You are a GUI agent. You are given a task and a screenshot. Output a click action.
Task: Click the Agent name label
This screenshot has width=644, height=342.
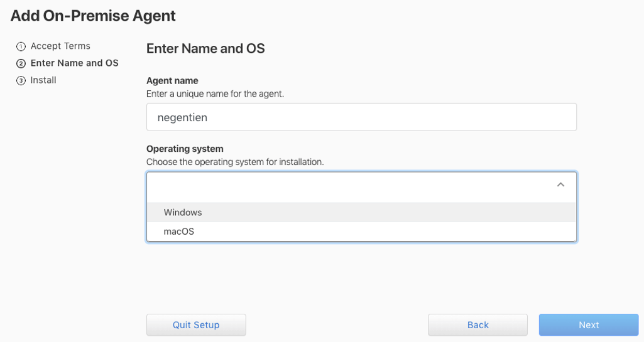[173, 81]
